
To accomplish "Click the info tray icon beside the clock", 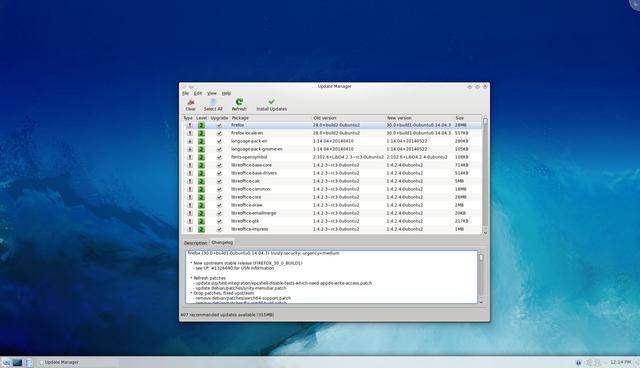I will (x=578, y=362).
